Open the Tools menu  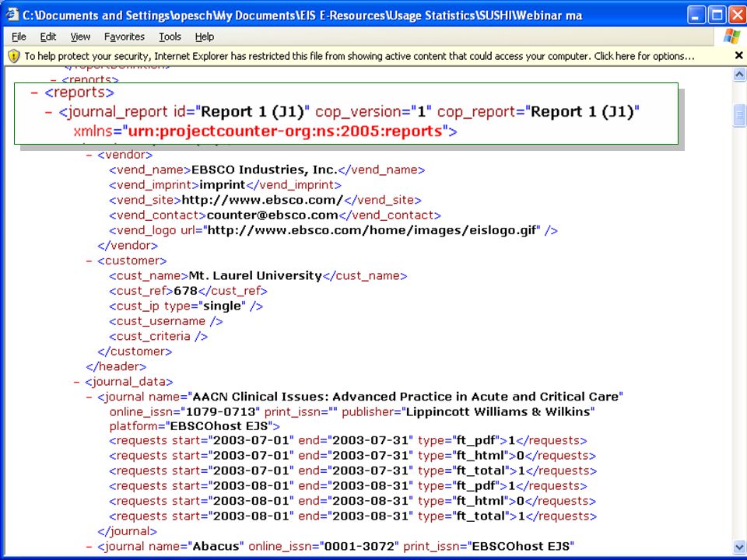point(170,37)
